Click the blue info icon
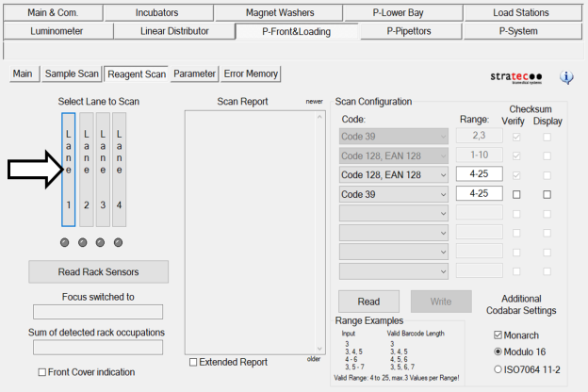This screenshot has height=392, width=588. click(566, 77)
